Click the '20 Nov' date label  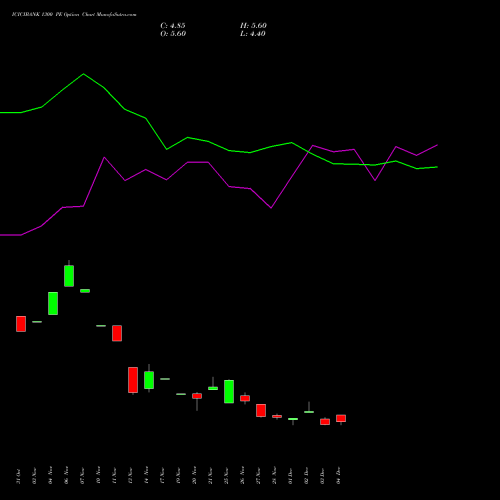click(194, 476)
